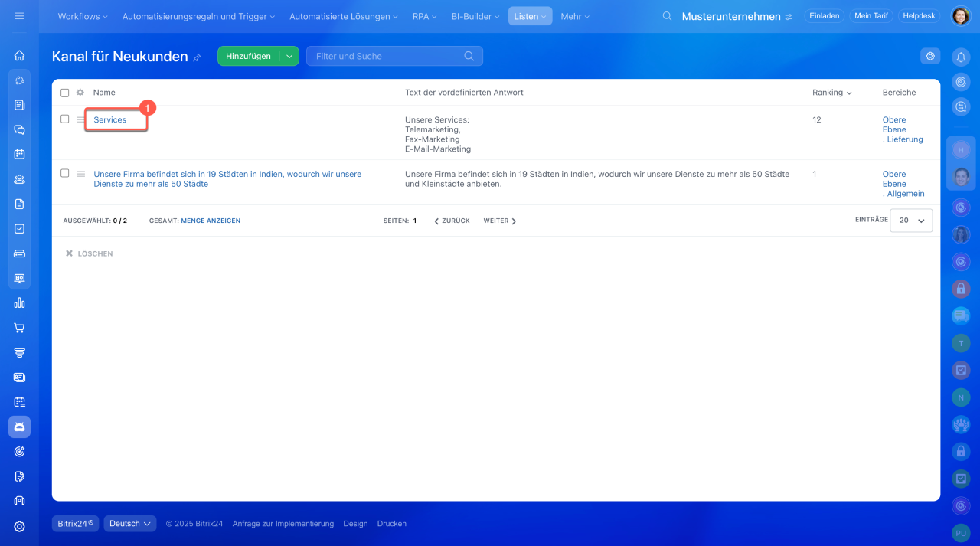Click the Bereiche column header
The height and width of the screenshot is (546, 980).
pyautogui.click(x=899, y=93)
